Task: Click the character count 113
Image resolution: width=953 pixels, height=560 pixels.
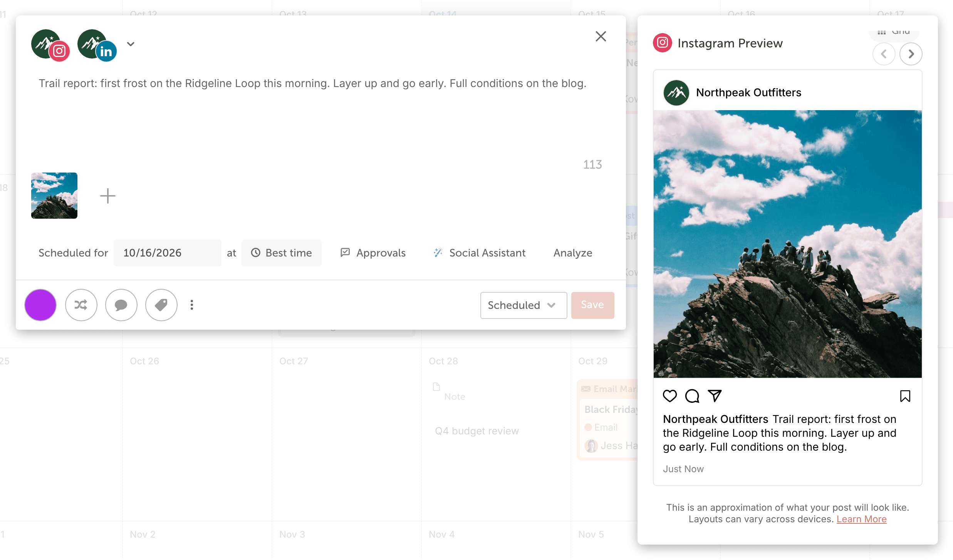Action: click(592, 165)
